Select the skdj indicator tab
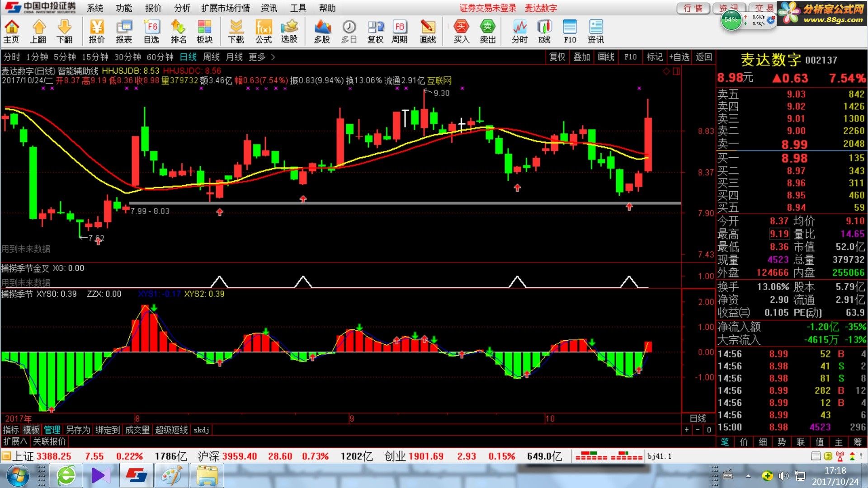 tap(201, 430)
